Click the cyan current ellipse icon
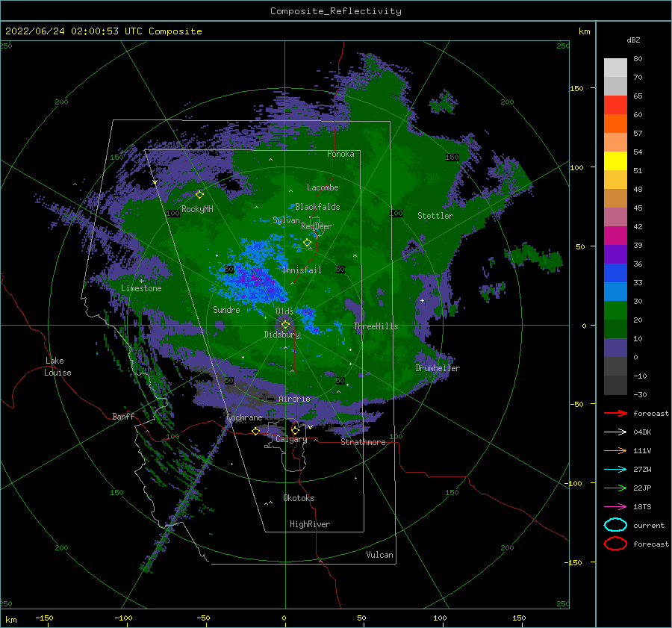 (615, 525)
